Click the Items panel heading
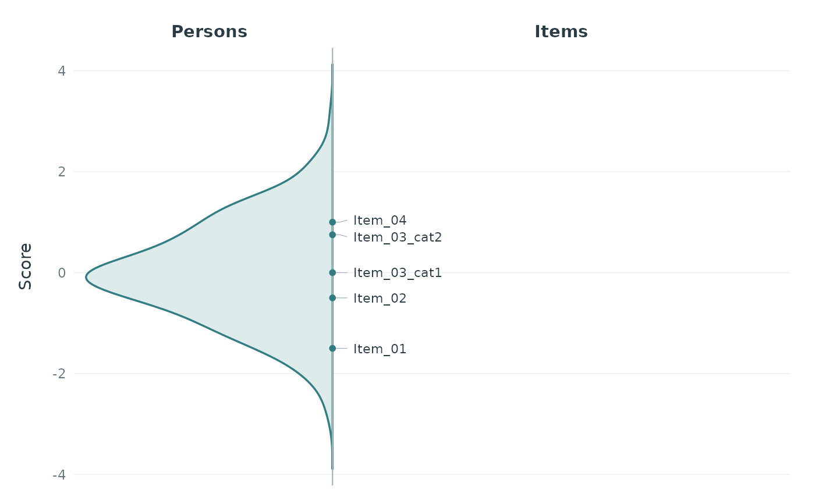This screenshot has height=504, width=815. pos(561,32)
